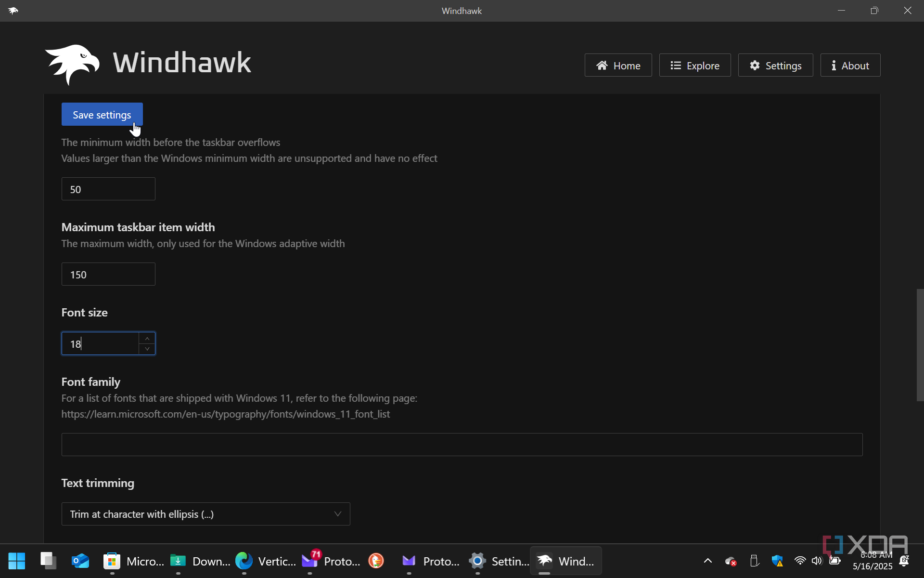This screenshot has height=578, width=924.
Task: Open the Explore tab
Action: pos(694,66)
